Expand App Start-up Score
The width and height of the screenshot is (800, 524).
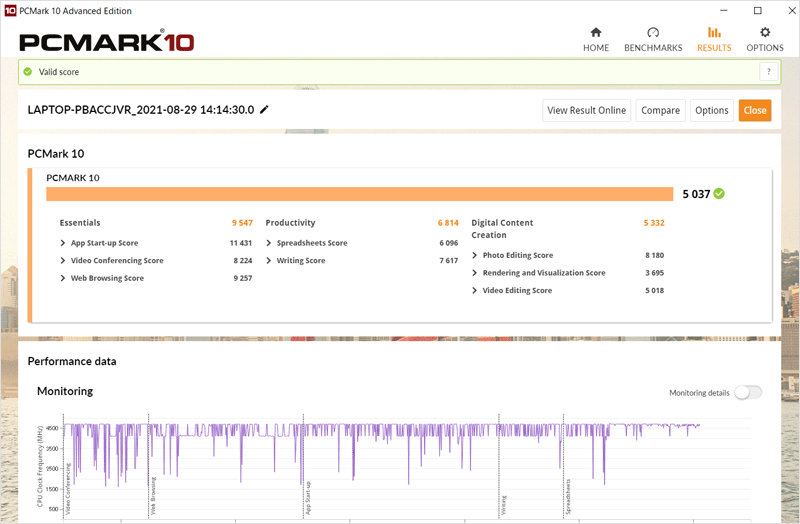64,243
